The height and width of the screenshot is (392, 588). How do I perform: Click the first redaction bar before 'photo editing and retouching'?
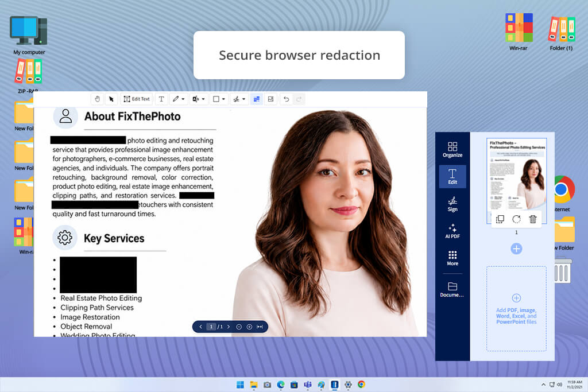(88, 140)
